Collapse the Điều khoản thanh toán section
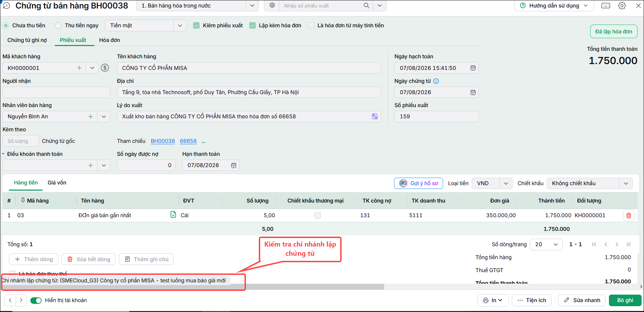The height and width of the screenshot is (312, 644). point(3,154)
